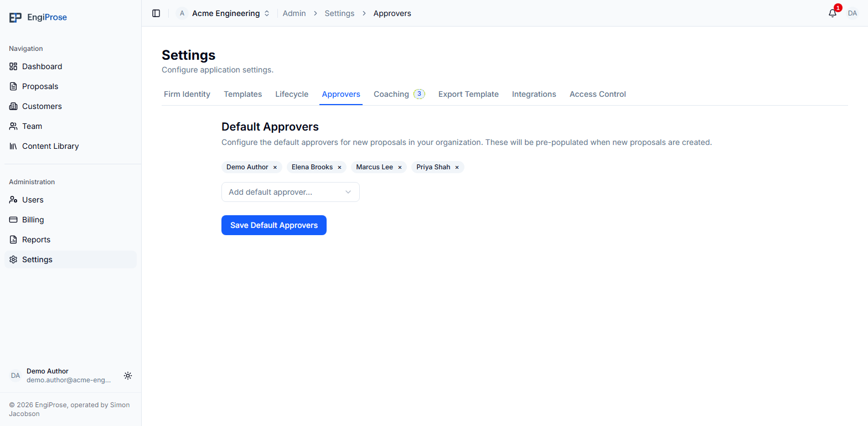Viewport: 868px width, 426px height.
Task: Click the Default Approvers heading
Action: 270,127
